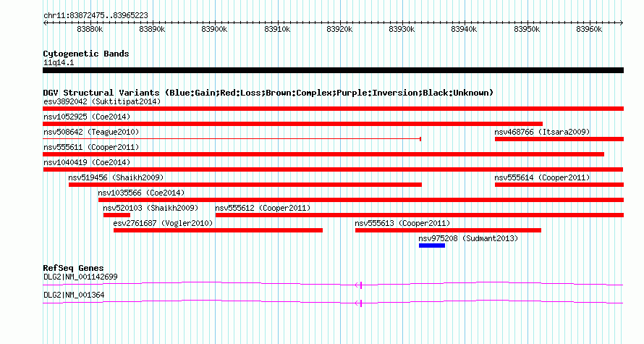
Task: Click the 83950k ruler tick label
Action: coord(527,30)
